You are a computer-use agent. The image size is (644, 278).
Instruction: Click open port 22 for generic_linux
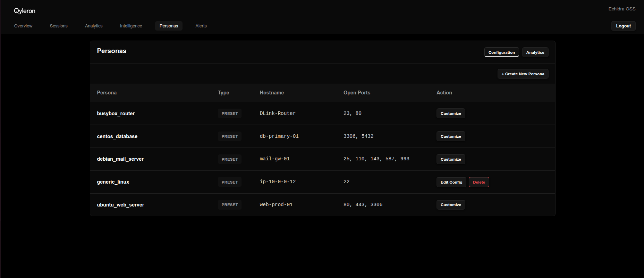[347, 182]
